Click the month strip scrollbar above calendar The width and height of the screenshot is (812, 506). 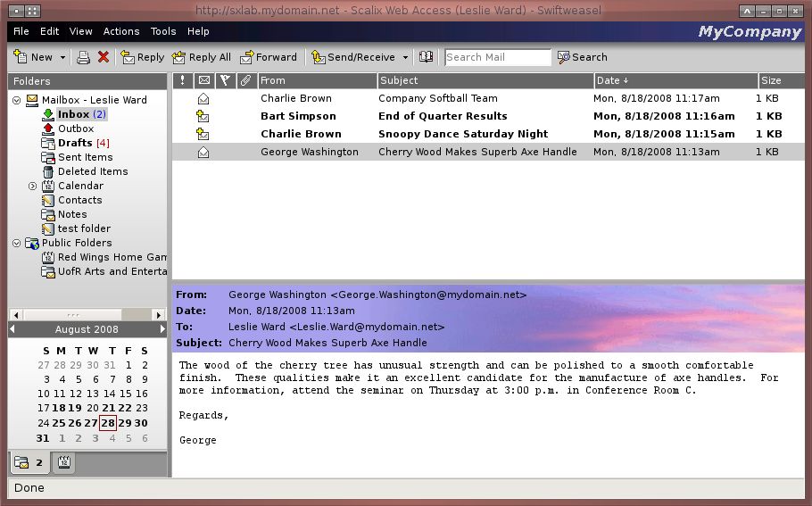[87, 315]
